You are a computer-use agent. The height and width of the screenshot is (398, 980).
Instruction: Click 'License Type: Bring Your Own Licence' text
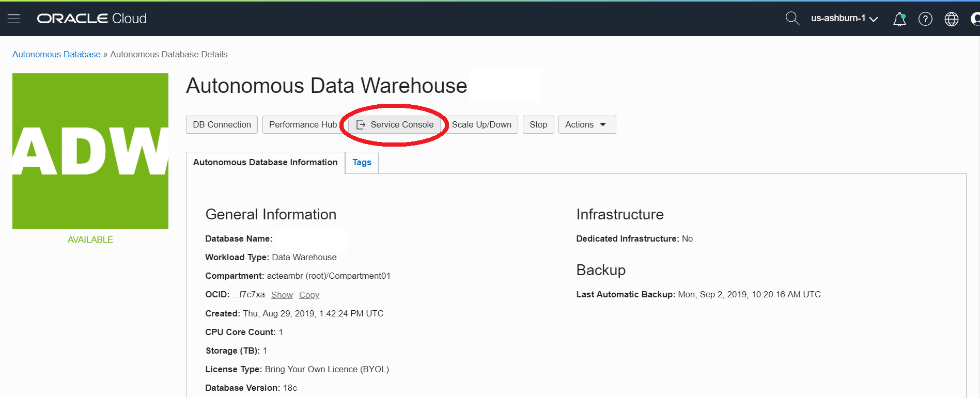tap(297, 369)
